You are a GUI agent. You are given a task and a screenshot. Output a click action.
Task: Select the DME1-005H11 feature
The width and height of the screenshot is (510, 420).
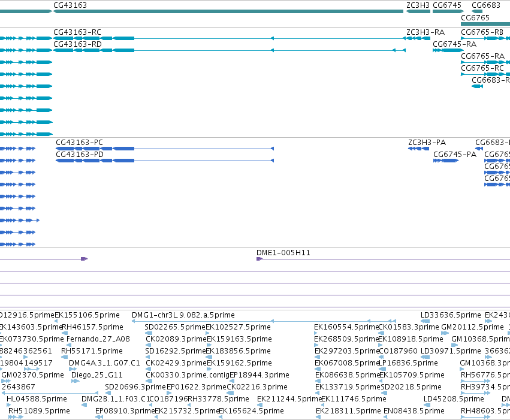click(383, 259)
